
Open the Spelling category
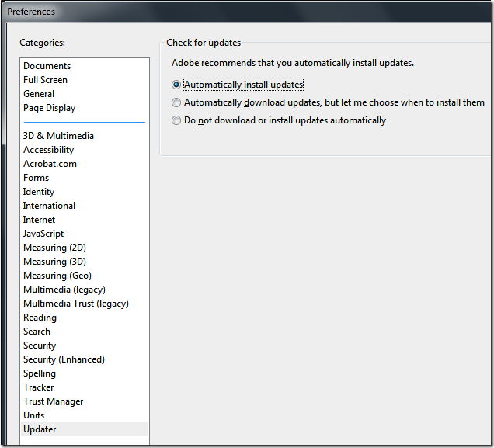click(40, 373)
